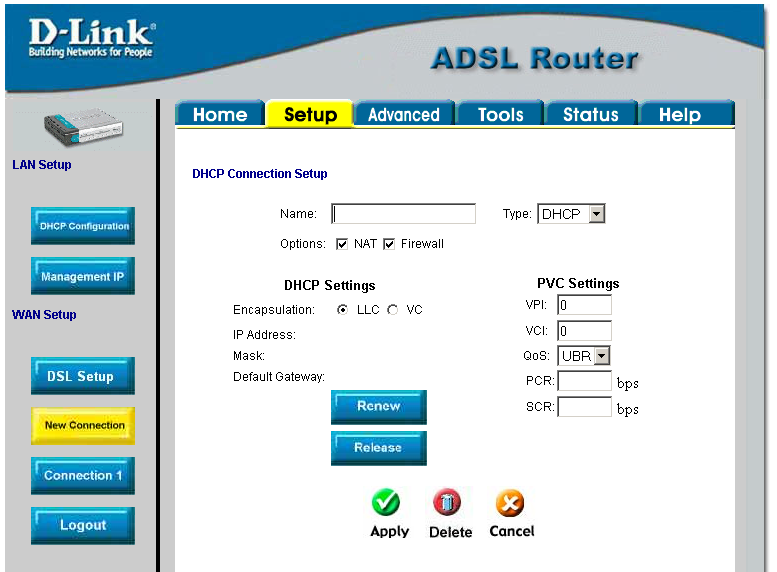The width and height of the screenshot is (777, 572).
Task: Click the orange Cancel X icon
Action: point(510,503)
